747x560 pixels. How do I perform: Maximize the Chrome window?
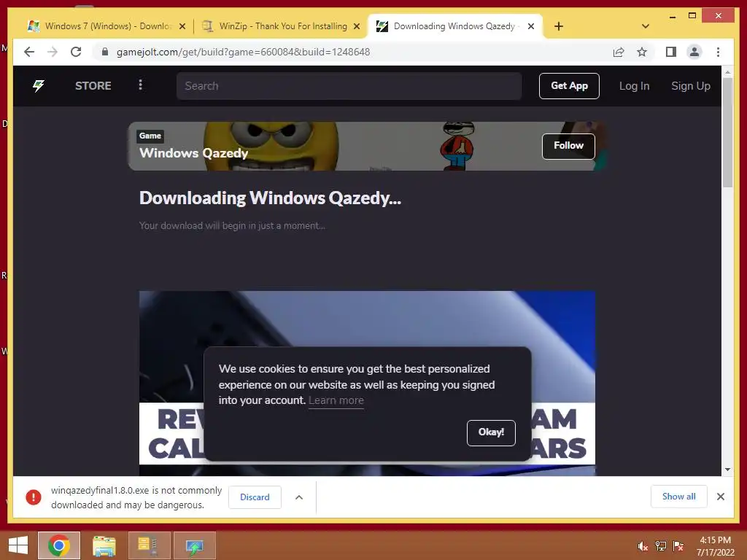pos(692,16)
